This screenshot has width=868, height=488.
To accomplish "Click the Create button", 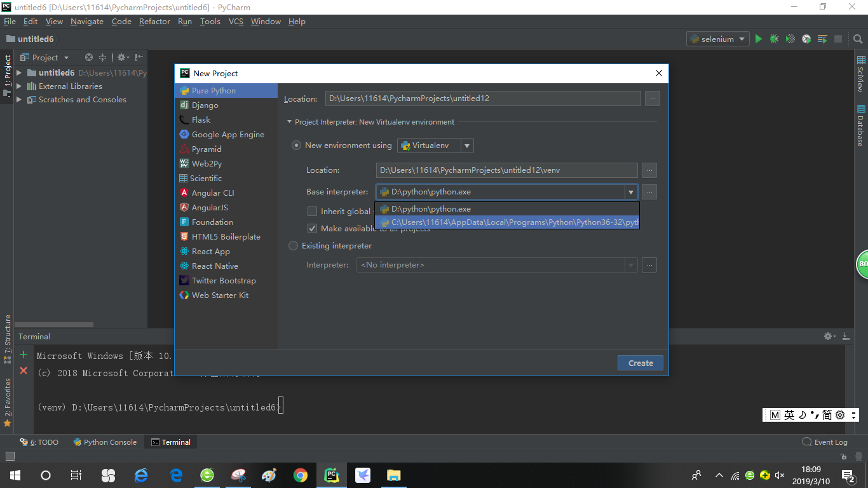I will pyautogui.click(x=641, y=363).
